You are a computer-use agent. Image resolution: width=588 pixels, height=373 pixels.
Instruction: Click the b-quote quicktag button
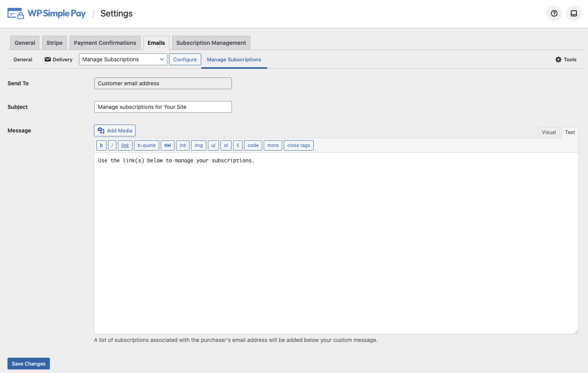pyautogui.click(x=147, y=145)
